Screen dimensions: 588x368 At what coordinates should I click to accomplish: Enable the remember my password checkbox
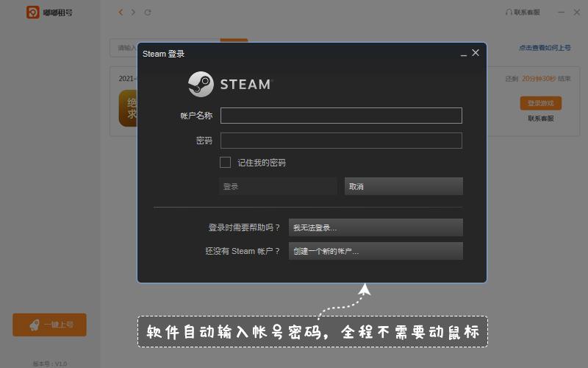tap(225, 162)
